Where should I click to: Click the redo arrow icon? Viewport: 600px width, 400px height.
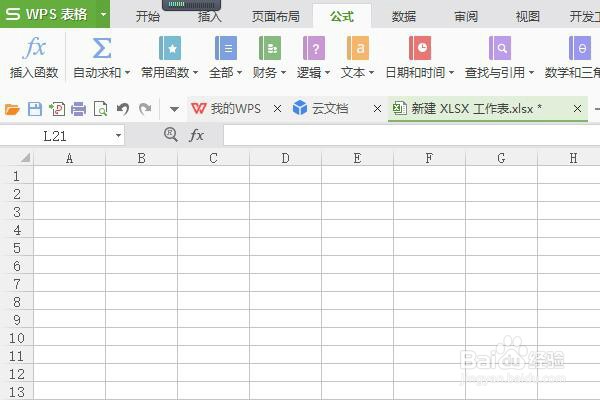coord(145,109)
